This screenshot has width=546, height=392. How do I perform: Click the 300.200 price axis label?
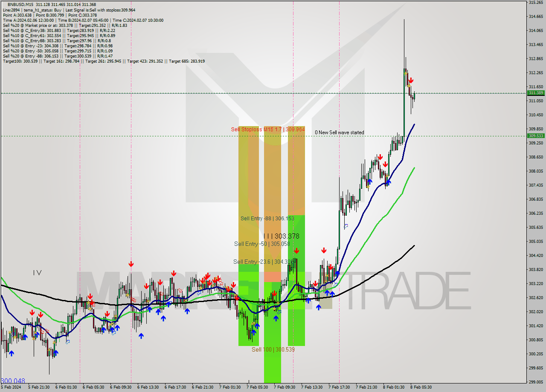536,354
